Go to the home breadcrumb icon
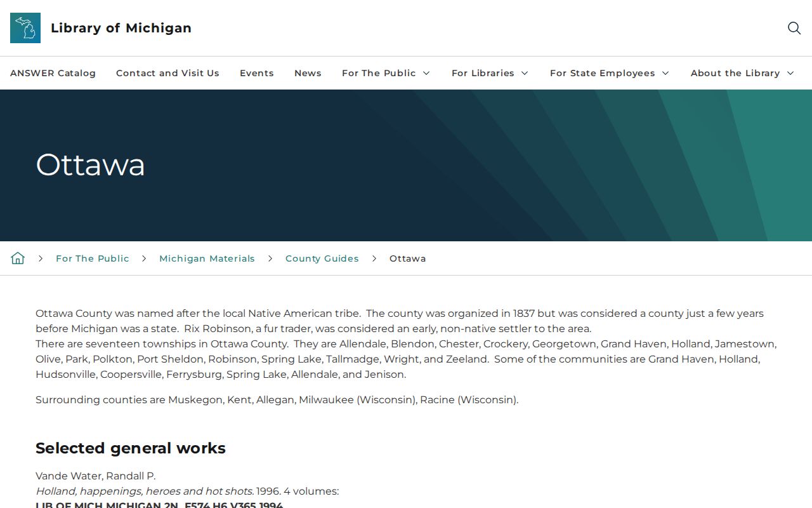Image resolution: width=812 pixels, height=508 pixels. coord(18,258)
